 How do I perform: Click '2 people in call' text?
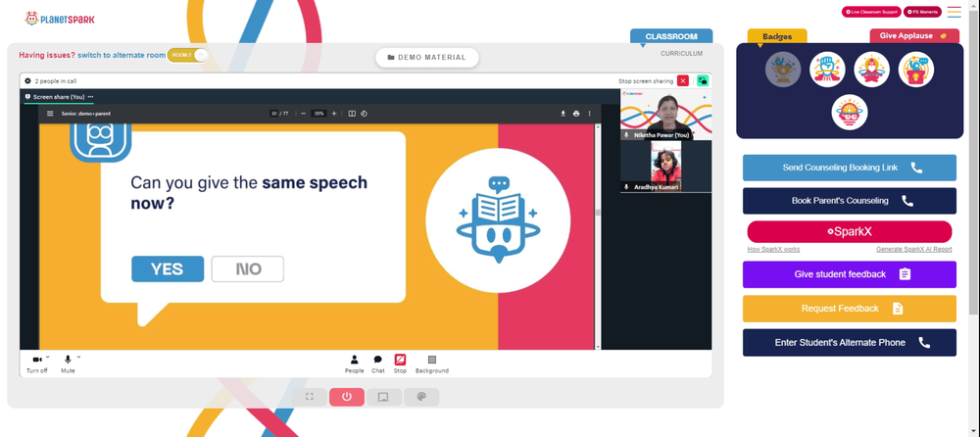56,81
